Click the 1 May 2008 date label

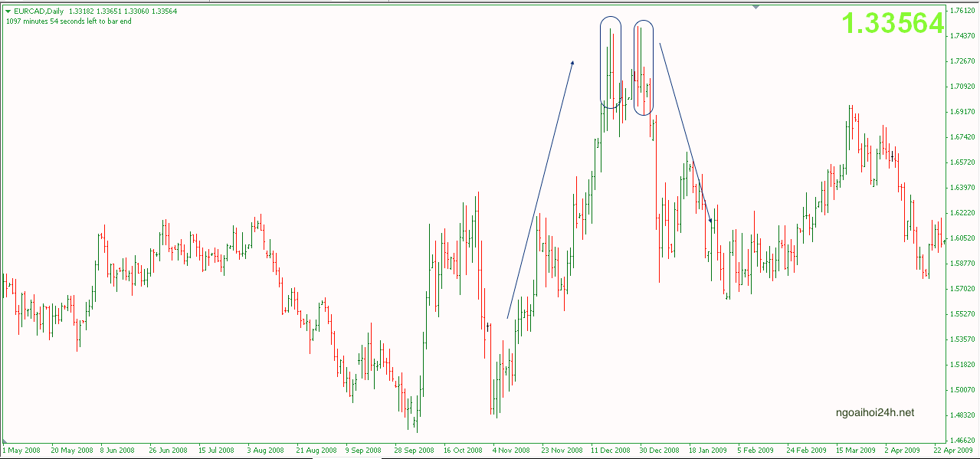[x=22, y=451]
